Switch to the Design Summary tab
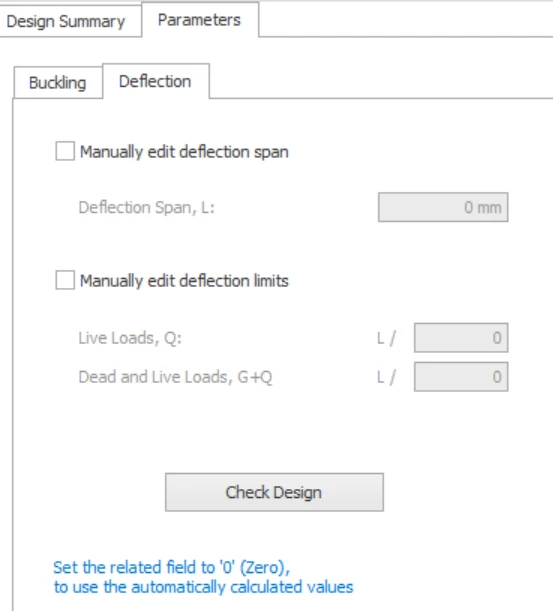 point(66,21)
